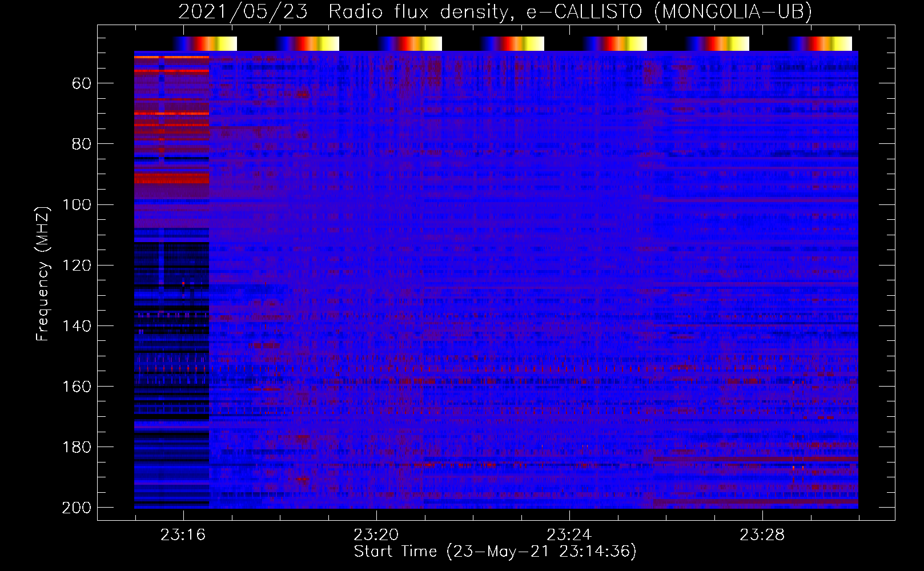The height and width of the screenshot is (571, 924).
Task: Click the 180 frequency tick label
Action: [77, 447]
